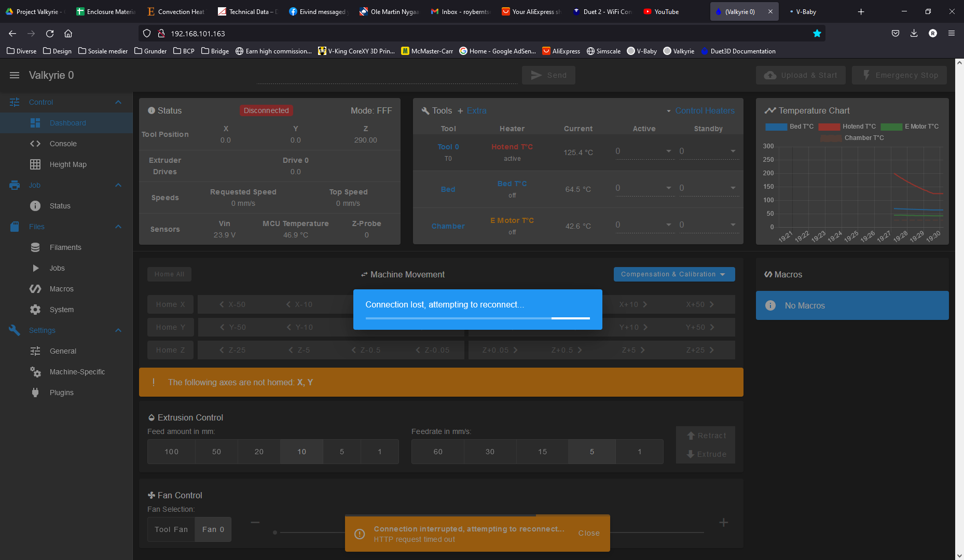
Task: Collapse the Job section
Action: 118,185
